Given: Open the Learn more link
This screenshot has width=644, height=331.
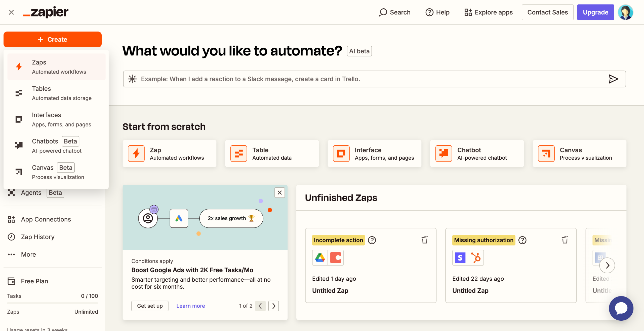Looking at the screenshot, I should coord(190,306).
